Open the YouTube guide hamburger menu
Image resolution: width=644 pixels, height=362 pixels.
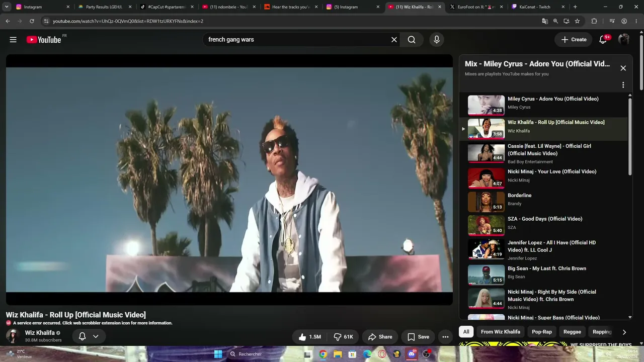[x=13, y=40]
